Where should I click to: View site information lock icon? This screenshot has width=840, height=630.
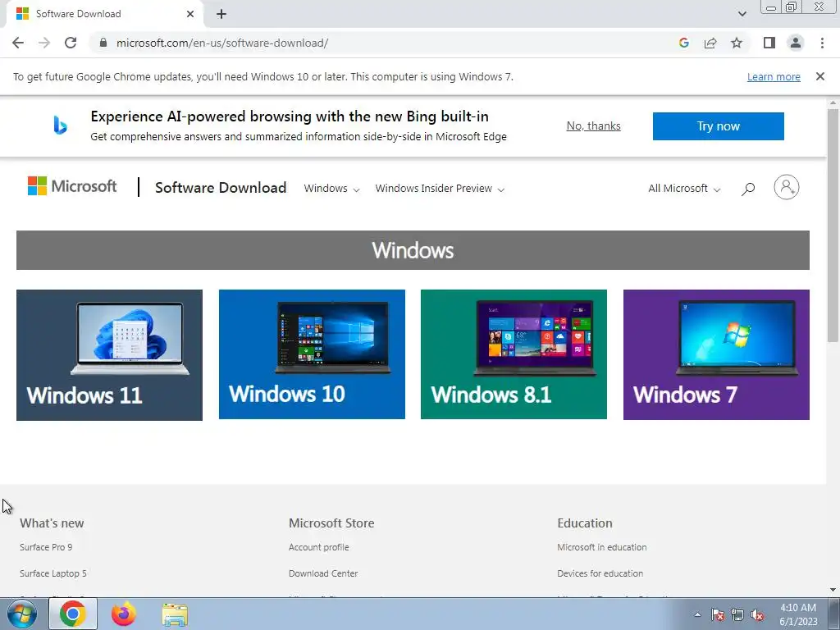[x=104, y=43]
